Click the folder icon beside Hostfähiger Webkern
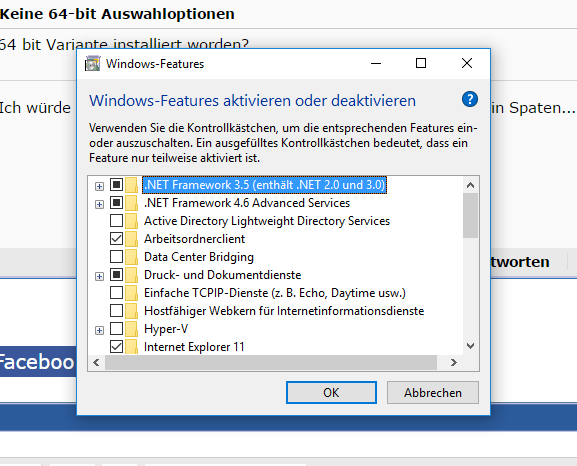 131,311
